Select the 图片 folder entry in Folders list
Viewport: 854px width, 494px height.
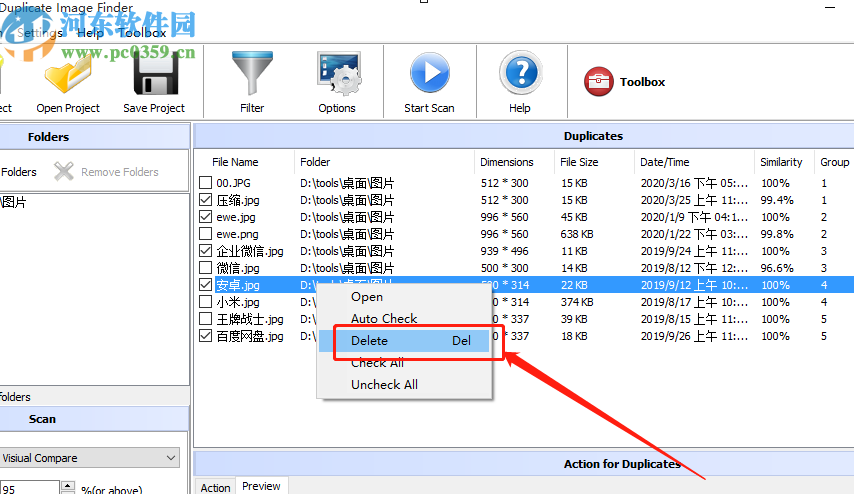click(13, 202)
